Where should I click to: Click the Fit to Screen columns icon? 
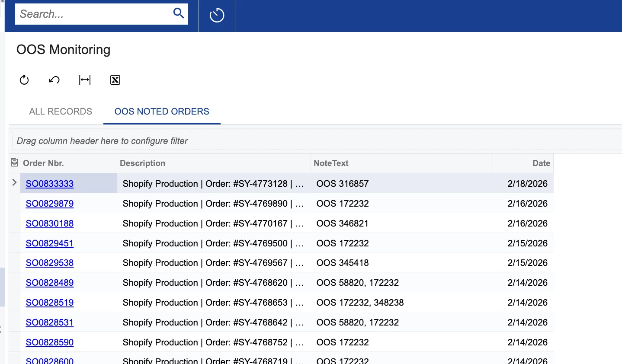(85, 80)
